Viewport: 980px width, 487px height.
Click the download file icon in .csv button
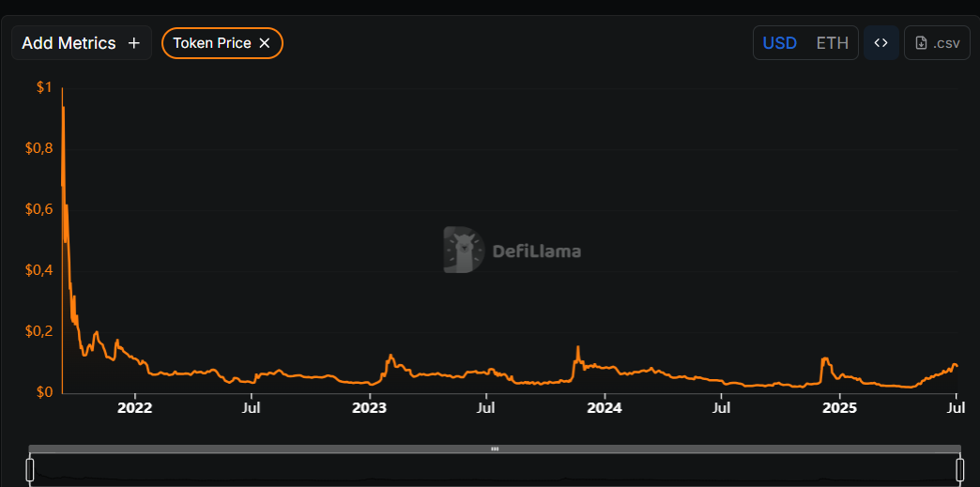coord(921,43)
